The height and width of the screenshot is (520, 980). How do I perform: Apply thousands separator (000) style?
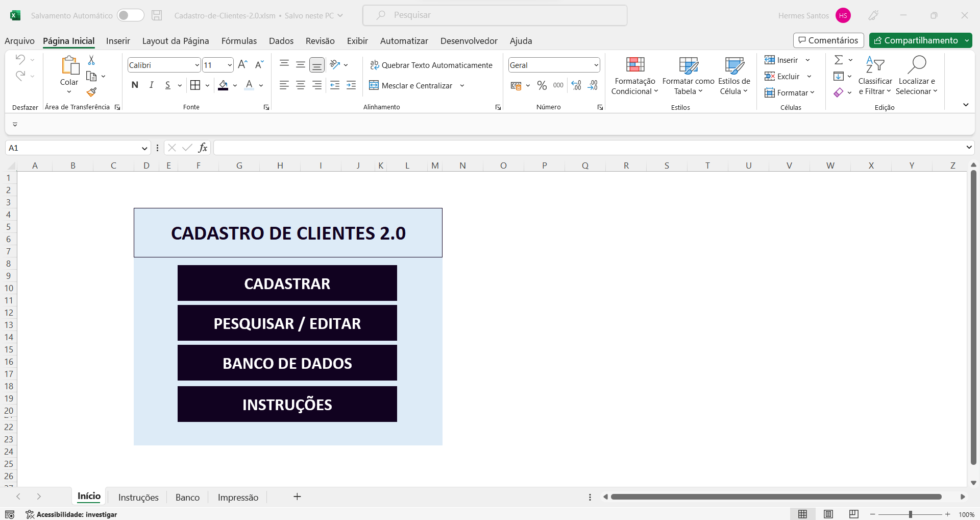coord(558,85)
